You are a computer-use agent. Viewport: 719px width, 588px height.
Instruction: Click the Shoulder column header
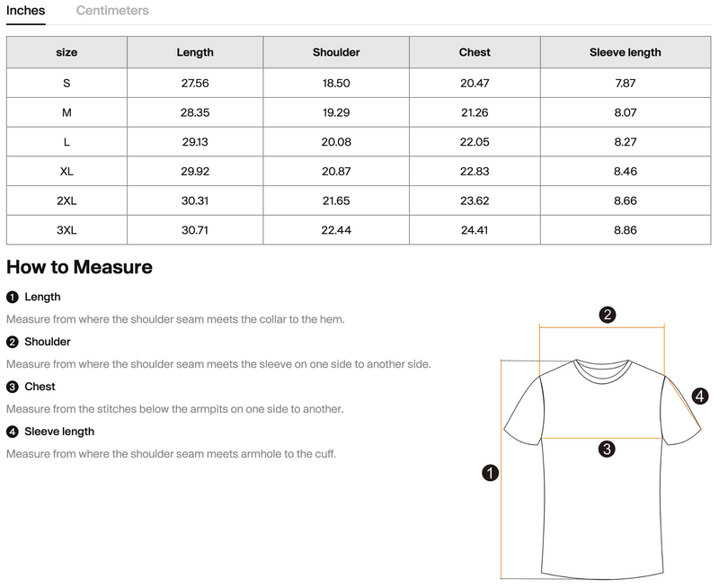pyautogui.click(x=336, y=52)
